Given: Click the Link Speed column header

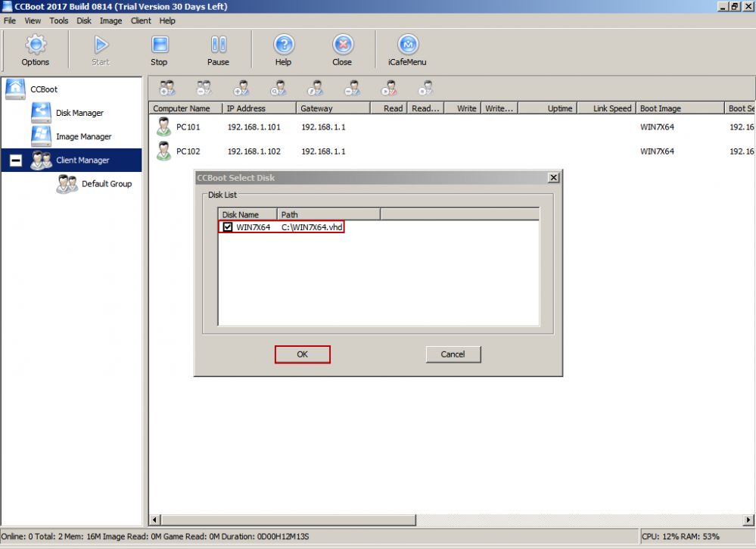Looking at the screenshot, I should 607,108.
